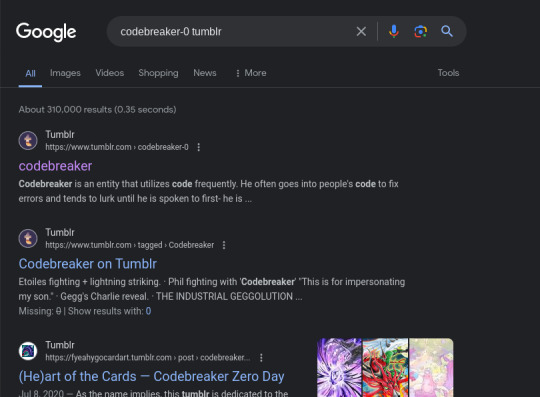
Task: Click fyeahygocardart site favicon
Action: click(28, 351)
